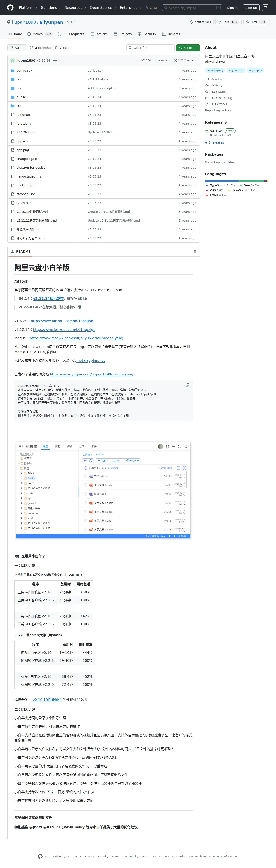Expand the v3 branch selector dropdown
276x868 pixels.
(x=17, y=48)
